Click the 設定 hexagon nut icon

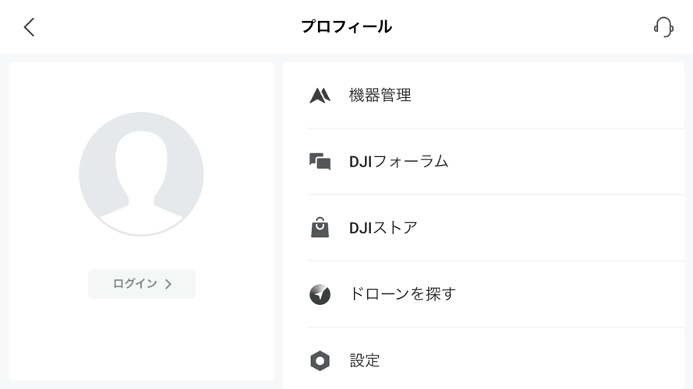pyautogui.click(x=320, y=361)
